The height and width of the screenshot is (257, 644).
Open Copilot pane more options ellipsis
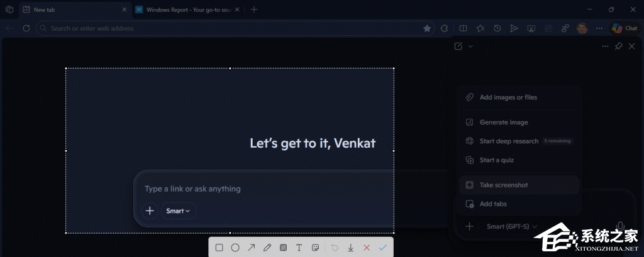(x=606, y=46)
